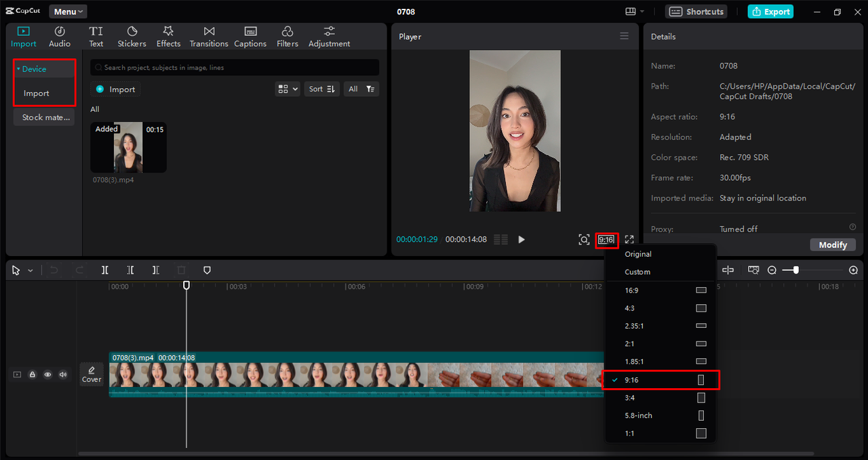Play the video in the Player
868x460 pixels.
pos(521,239)
